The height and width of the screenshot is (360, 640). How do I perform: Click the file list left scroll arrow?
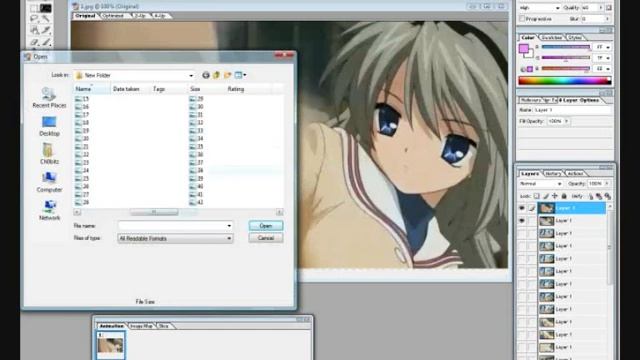pos(77,212)
